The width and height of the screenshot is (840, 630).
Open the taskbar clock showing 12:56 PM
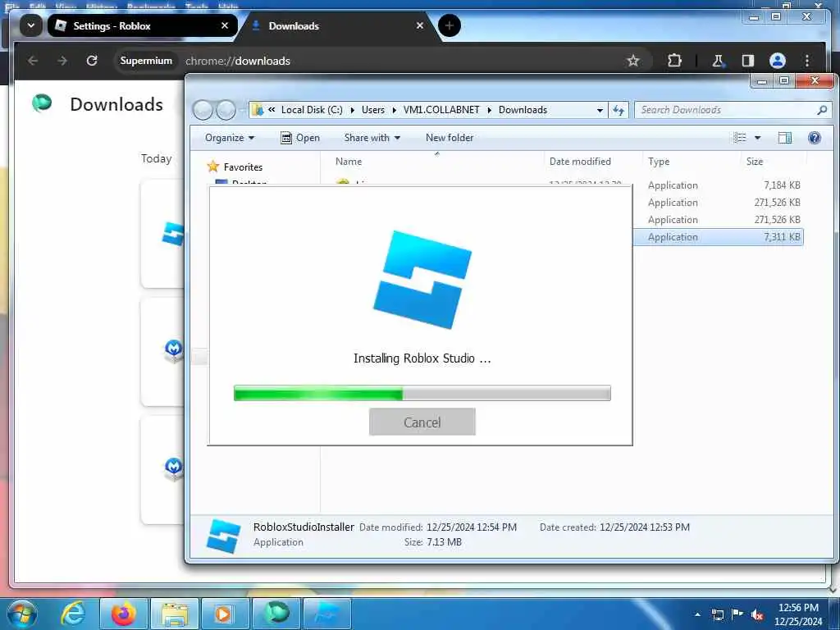[x=798, y=614]
